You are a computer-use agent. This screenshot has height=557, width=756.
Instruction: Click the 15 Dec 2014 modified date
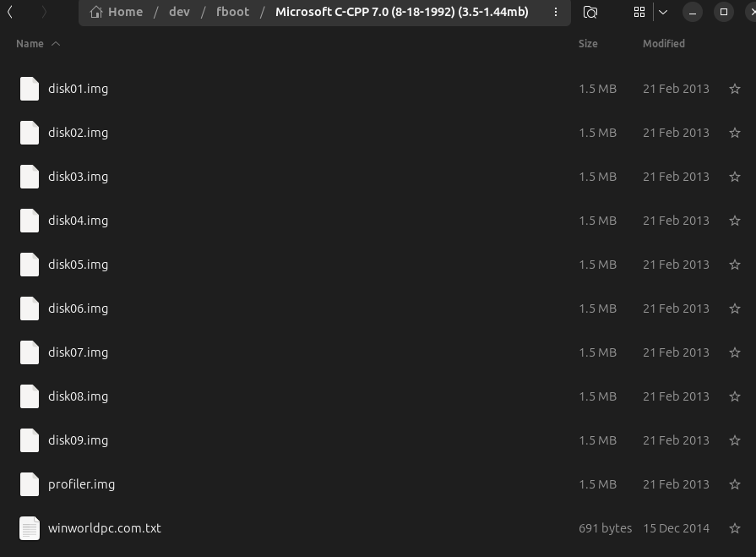point(676,528)
